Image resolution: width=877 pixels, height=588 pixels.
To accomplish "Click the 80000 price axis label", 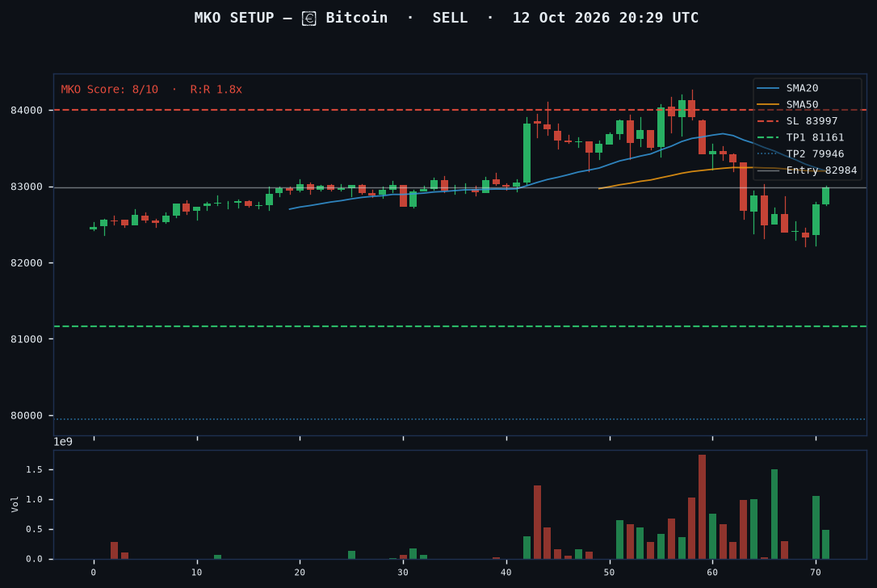I will pyautogui.click(x=27, y=416).
